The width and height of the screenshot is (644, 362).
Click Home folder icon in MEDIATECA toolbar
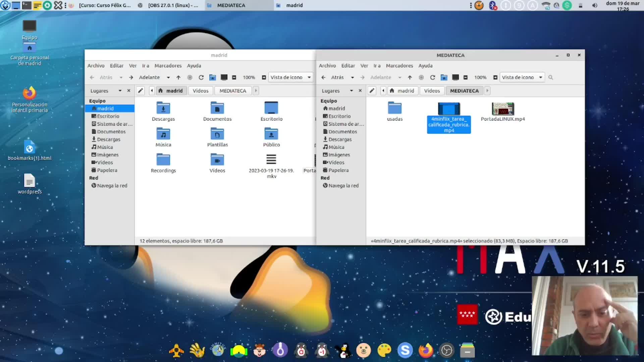point(444,77)
